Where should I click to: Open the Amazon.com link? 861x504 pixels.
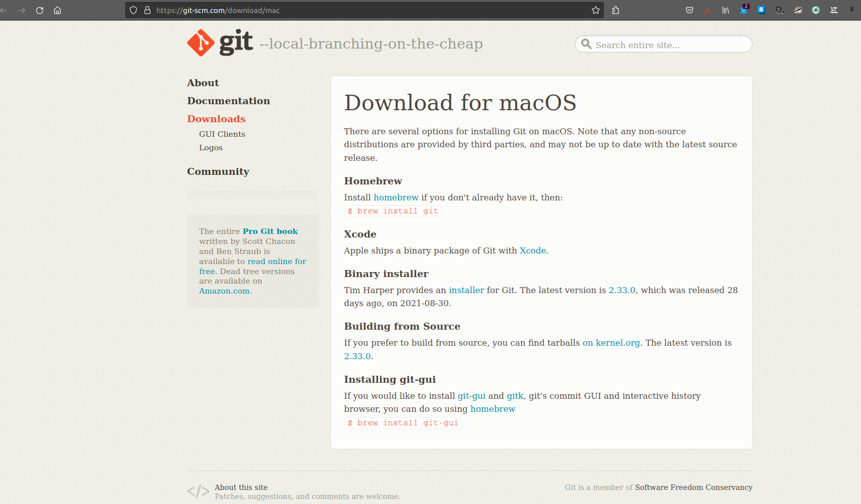[x=224, y=291]
